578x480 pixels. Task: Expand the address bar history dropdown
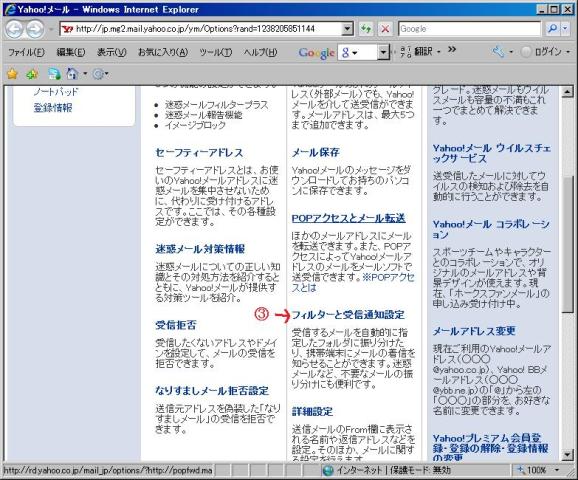pyautogui.click(x=347, y=29)
